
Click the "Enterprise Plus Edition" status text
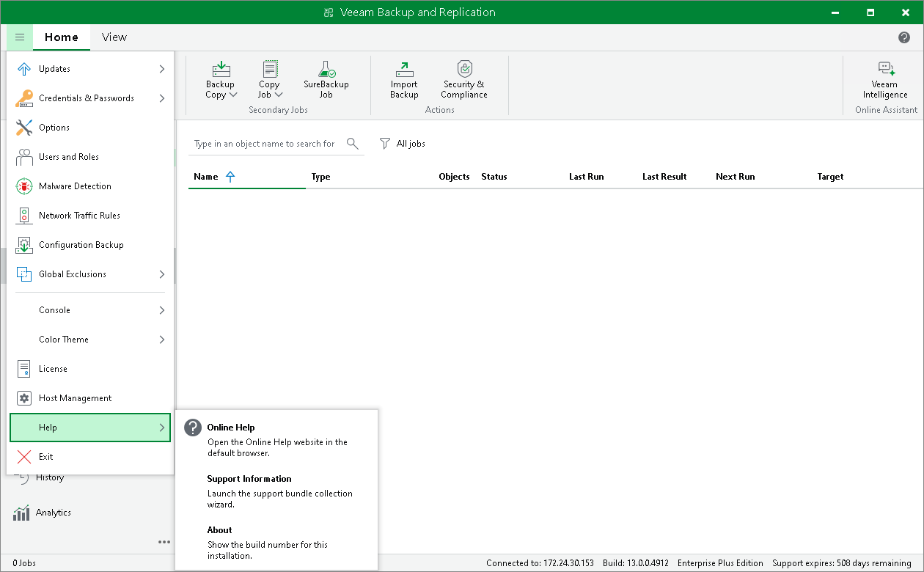coord(720,563)
